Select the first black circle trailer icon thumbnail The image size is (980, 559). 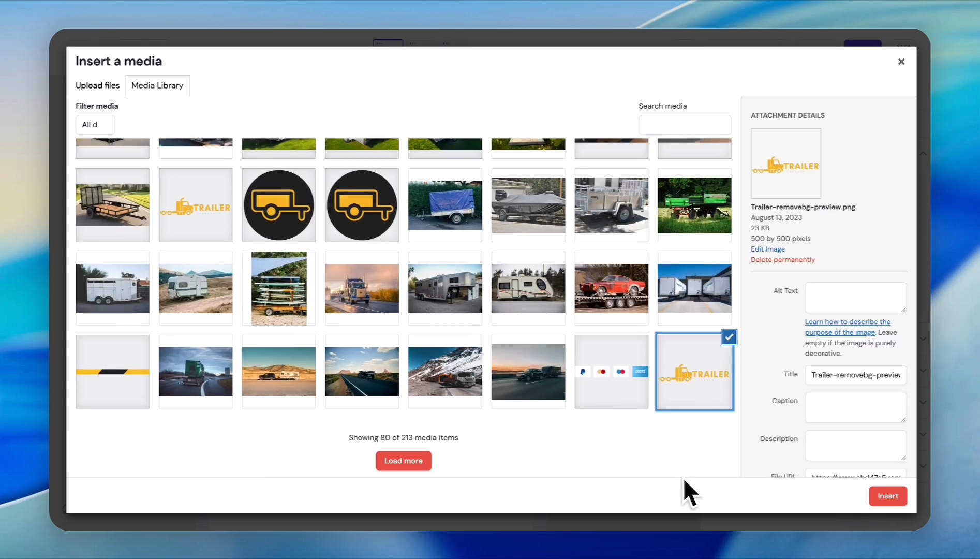(x=278, y=205)
